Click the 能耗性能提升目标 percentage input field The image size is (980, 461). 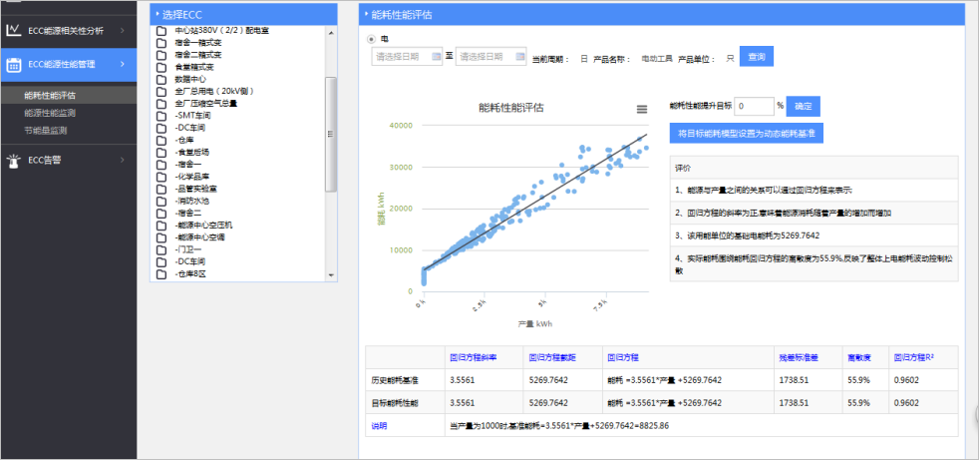coord(753,105)
